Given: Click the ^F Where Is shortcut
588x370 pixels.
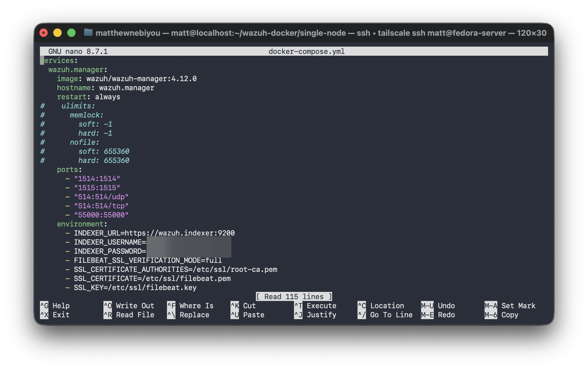Looking at the screenshot, I should [x=190, y=306].
